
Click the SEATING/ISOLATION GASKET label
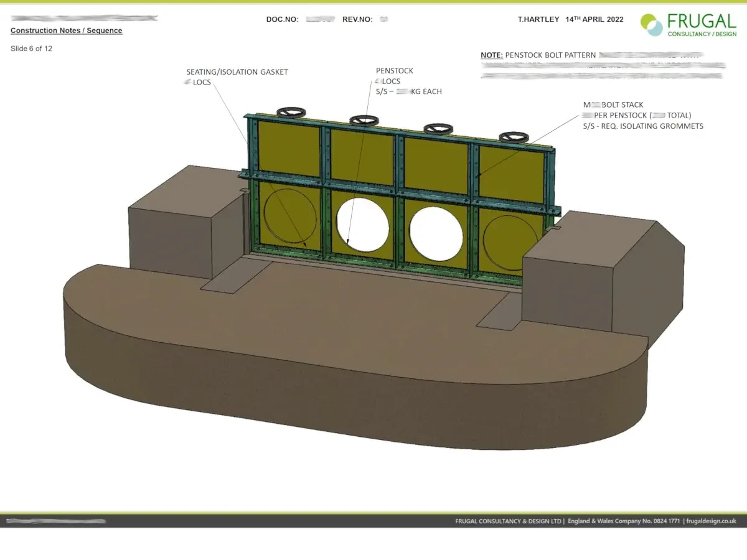click(237, 72)
